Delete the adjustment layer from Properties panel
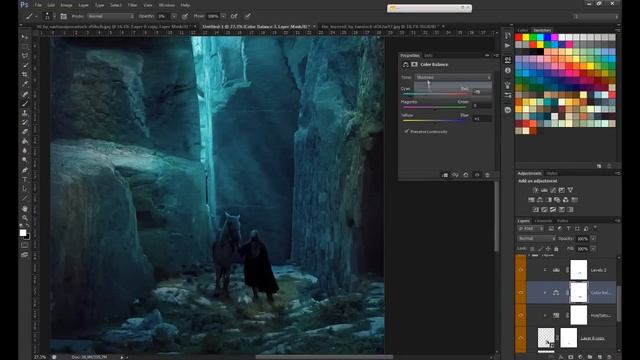The image size is (640, 360). (x=487, y=175)
